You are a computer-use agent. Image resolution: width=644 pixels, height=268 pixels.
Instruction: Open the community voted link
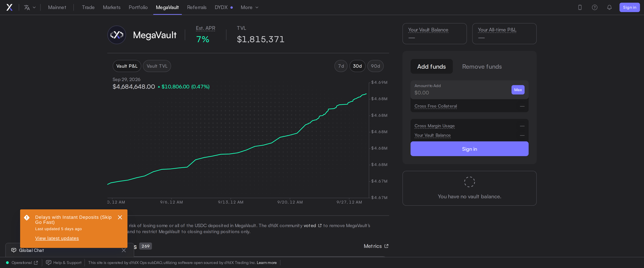pyautogui.click(x=312, y=226)
